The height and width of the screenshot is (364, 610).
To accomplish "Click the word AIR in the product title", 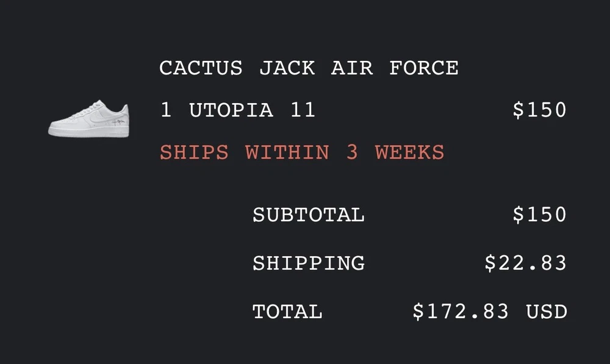I will click(352, 68).
